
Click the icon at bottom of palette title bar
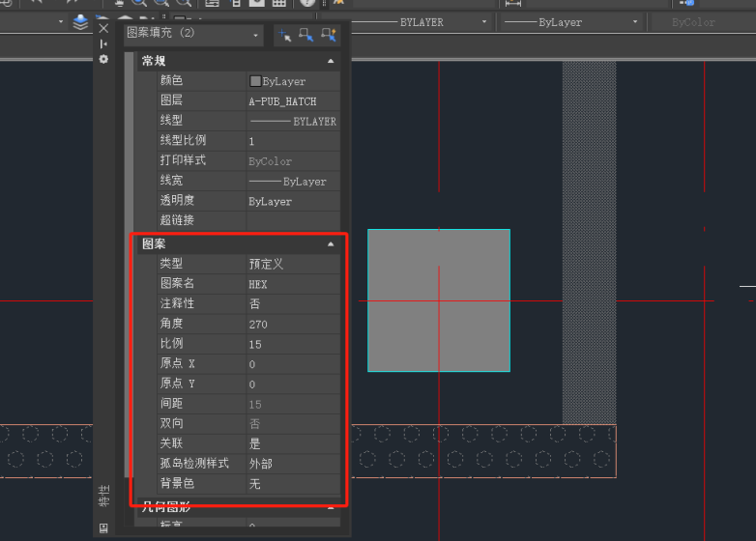point(103,527)
